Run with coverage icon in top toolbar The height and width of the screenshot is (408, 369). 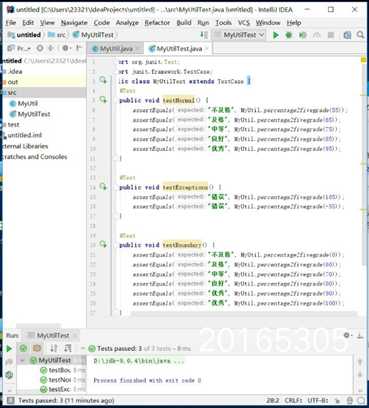click(x=303, y=35)
